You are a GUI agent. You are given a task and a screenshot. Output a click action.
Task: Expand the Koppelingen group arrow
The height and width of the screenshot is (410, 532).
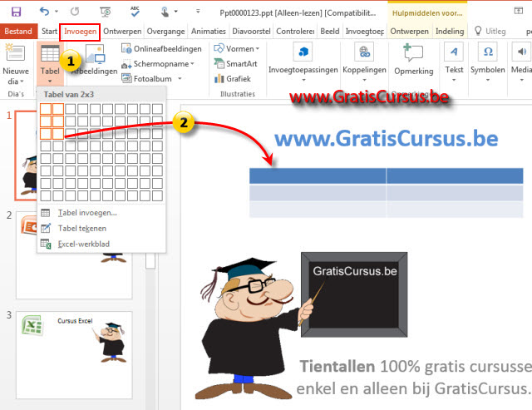pos(364,80)
